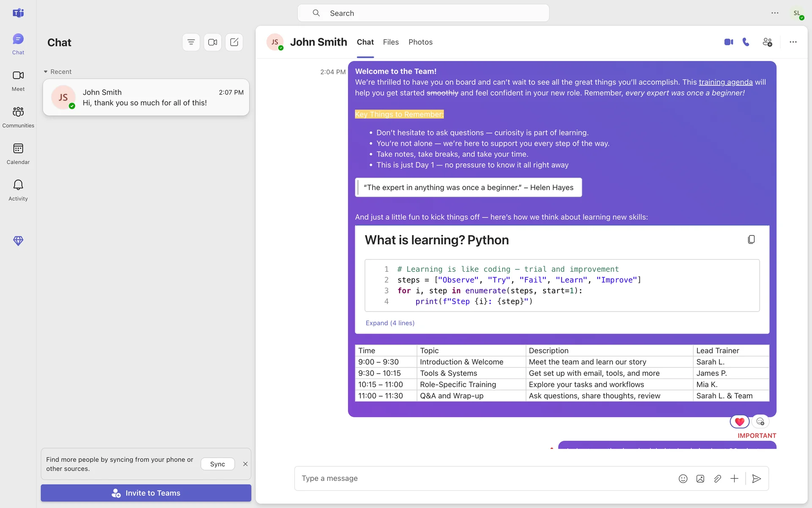Screen dimensions: 812x508
Task: Expand the 4-line code snippet
Action: [x=390, y=323]
